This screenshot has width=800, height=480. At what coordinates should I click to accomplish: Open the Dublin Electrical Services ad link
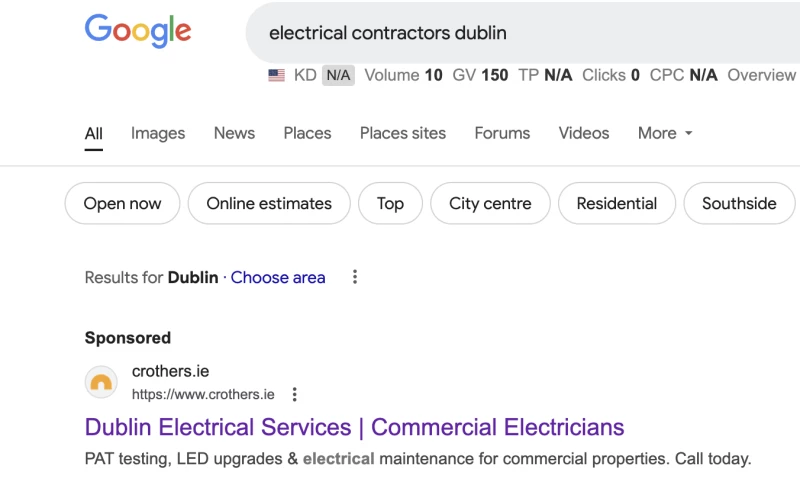[x=354, y=428]
